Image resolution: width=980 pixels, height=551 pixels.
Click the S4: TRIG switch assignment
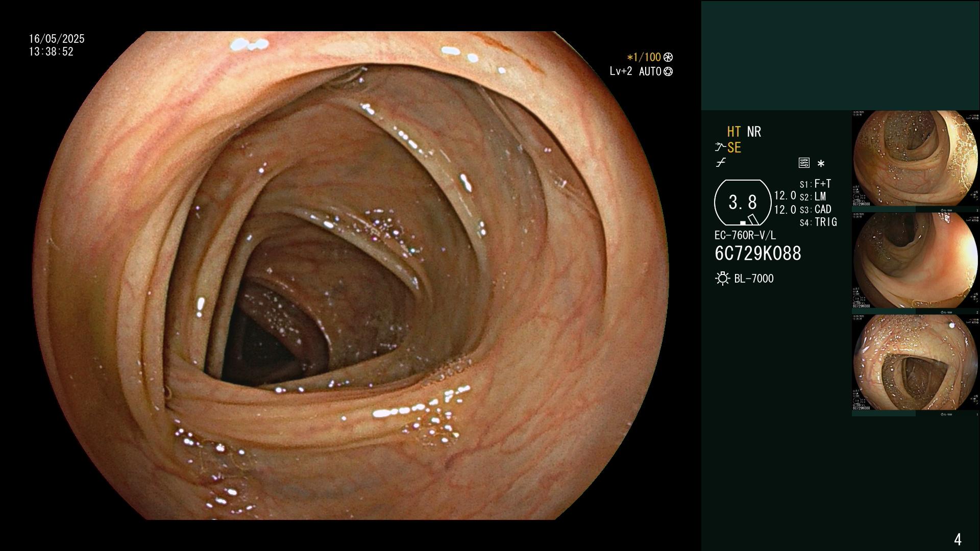(x=818, y=222)
